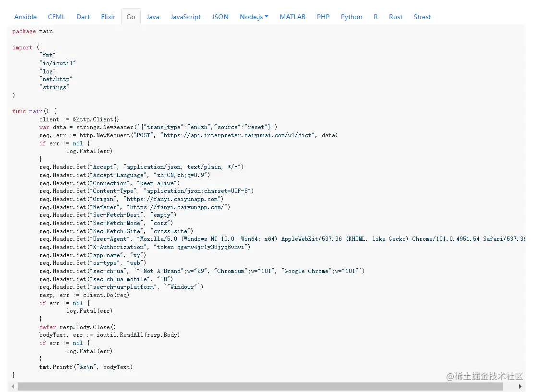This screenshot has height=392, width=534.
Task: Click the "io/ioutil" import line
Action: point(57,63)
